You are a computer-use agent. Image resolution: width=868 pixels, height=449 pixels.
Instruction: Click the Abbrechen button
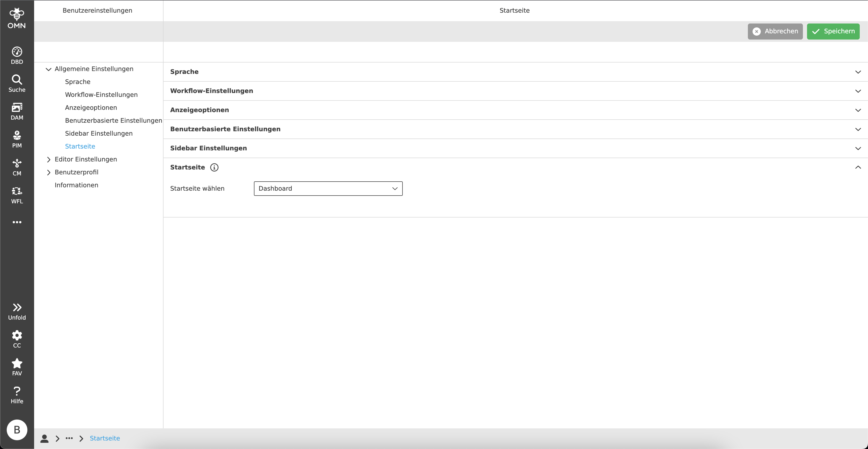click(775, 31)
